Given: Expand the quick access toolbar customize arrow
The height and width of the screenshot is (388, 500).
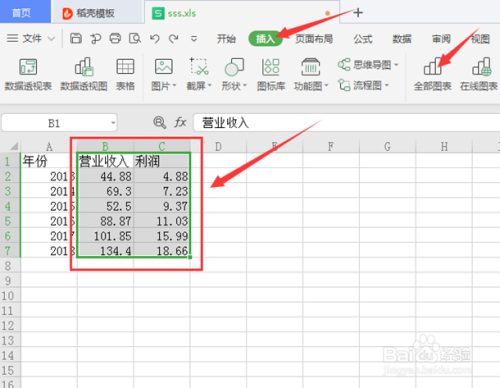Looking at the screenshot, I should (x=194, y=39).
